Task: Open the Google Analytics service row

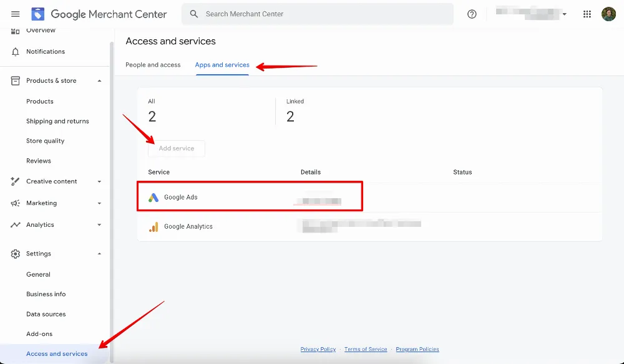Action: pyautogui.click(x=369, y=226)
